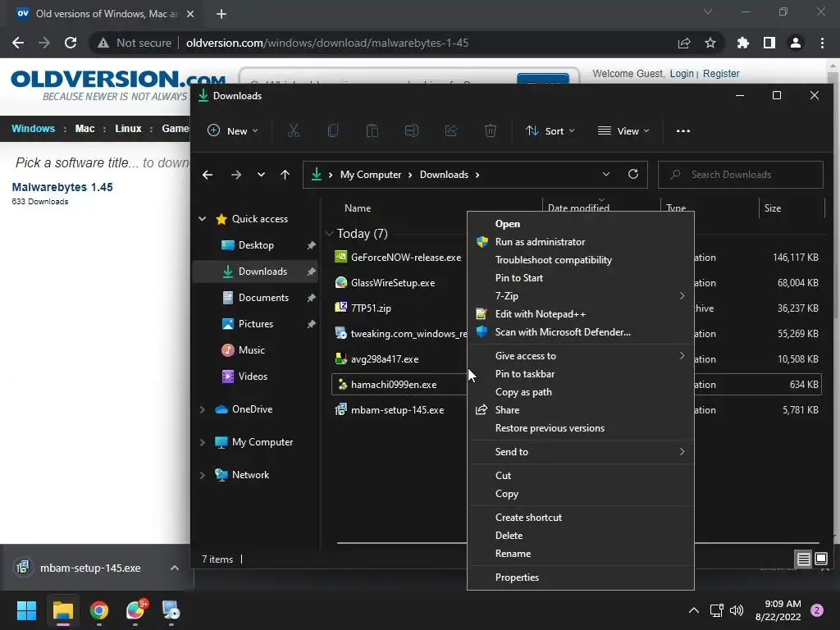This screenshot has width=840, height=630.
Task: Click the Register link
Action: [721, 73]
